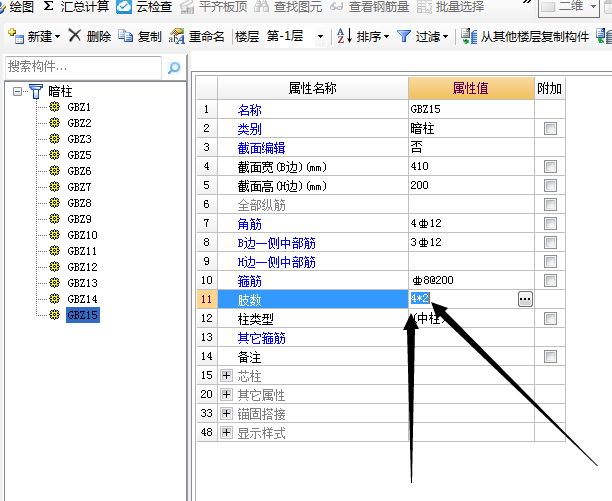Expand the 显示样式 property group
This screenshot has height=501, width=612.
click(226, 432)
